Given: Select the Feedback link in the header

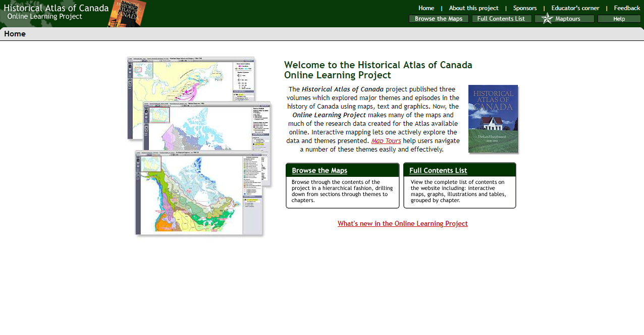Looking at the screenshot, I should point(627,8).
